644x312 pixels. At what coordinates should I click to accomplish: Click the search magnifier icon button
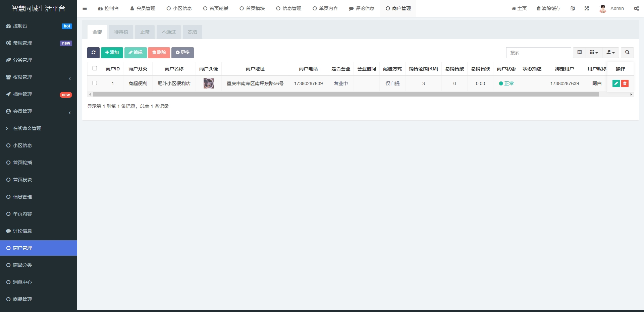point(627,53)
